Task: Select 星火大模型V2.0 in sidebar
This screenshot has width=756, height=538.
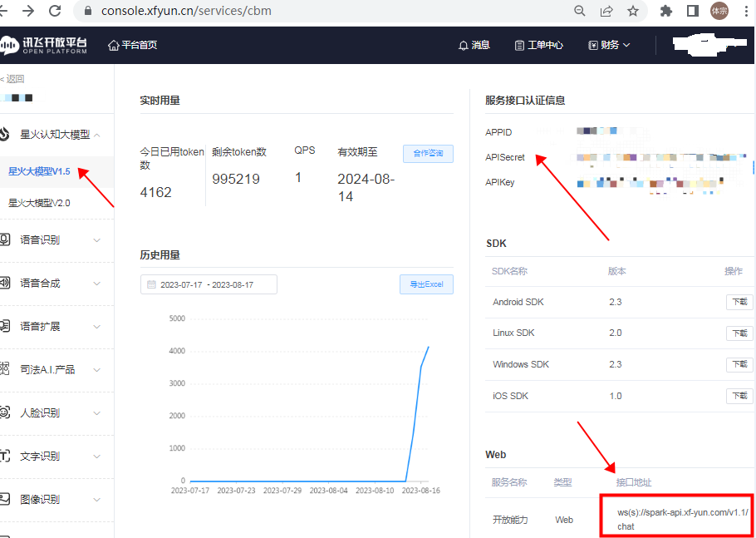Action: [39, 203]
